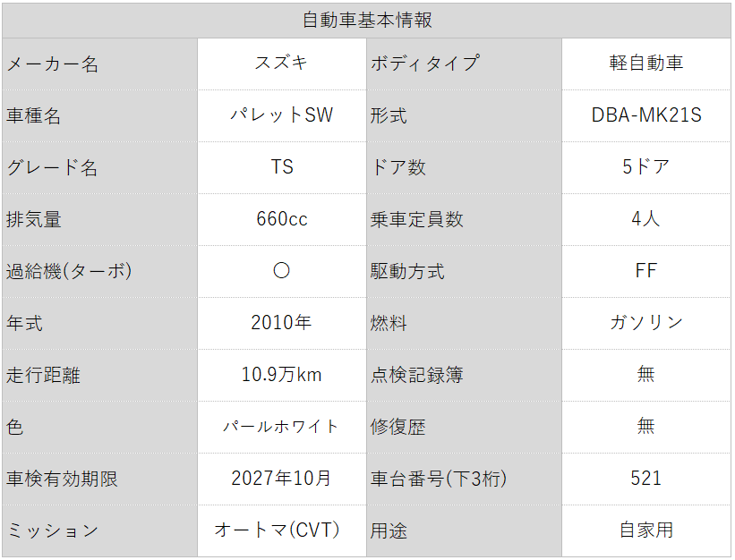Viewport: 735px width, 560px height.
Task: Click the circle mark in the turbo row
Action: (281, 271)
